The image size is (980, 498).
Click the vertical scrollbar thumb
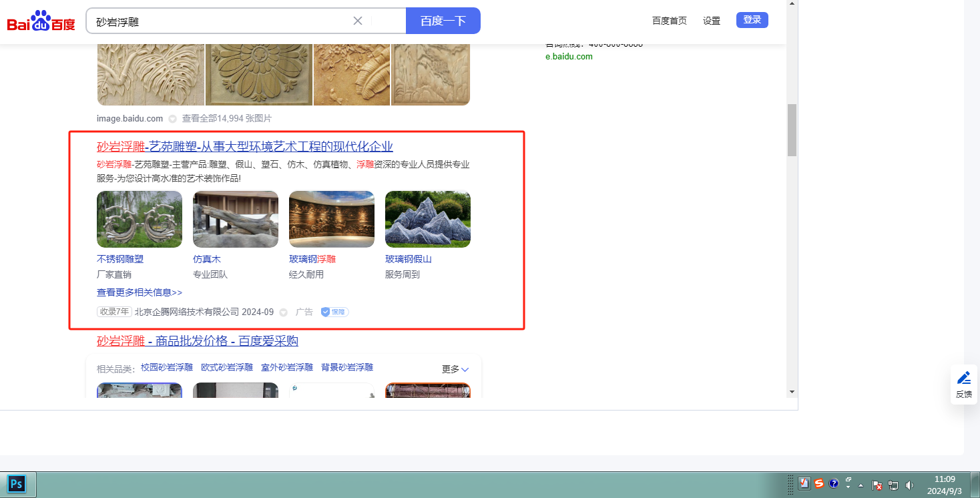[x=792, y=130]
